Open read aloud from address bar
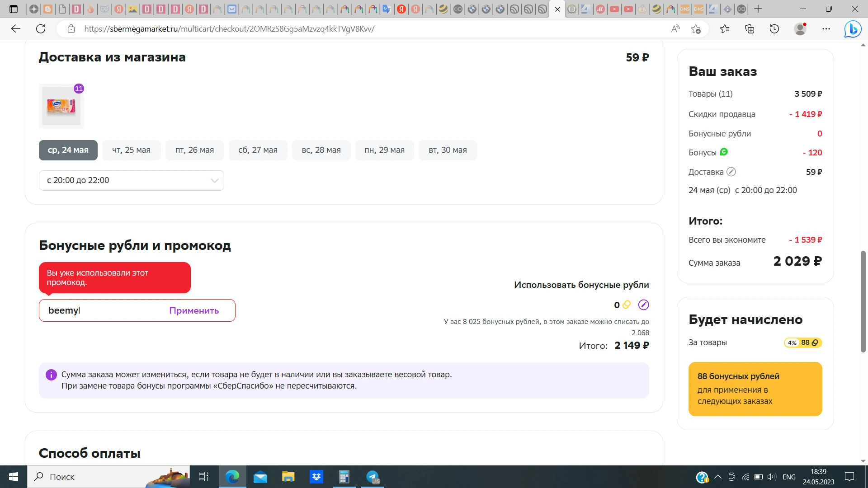Image resolution: width=868 pixels, height=488 pixels. (x=675, y=29)
